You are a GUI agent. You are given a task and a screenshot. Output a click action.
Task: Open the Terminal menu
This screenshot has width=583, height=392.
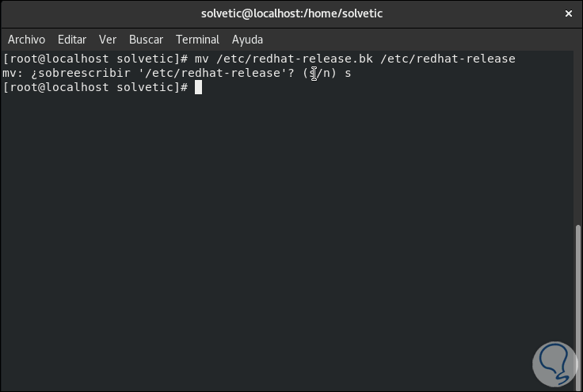pyautogui.click(x=197, y=40)
